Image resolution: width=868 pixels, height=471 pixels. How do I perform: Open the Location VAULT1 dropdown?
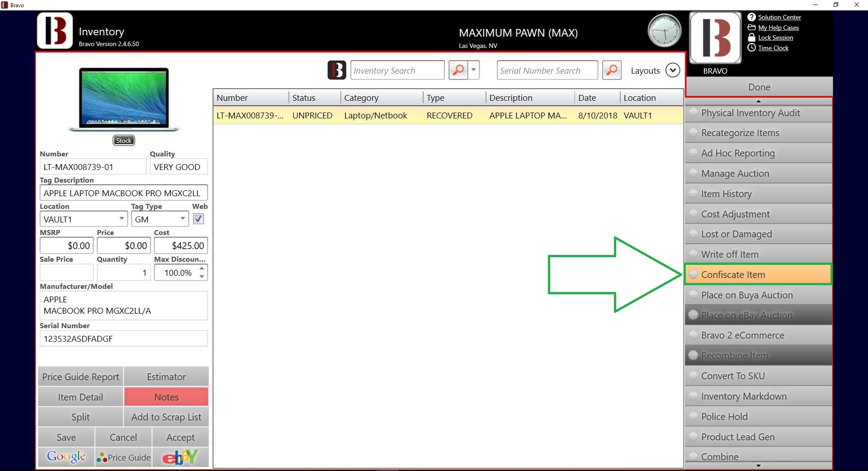click(122, 219)
